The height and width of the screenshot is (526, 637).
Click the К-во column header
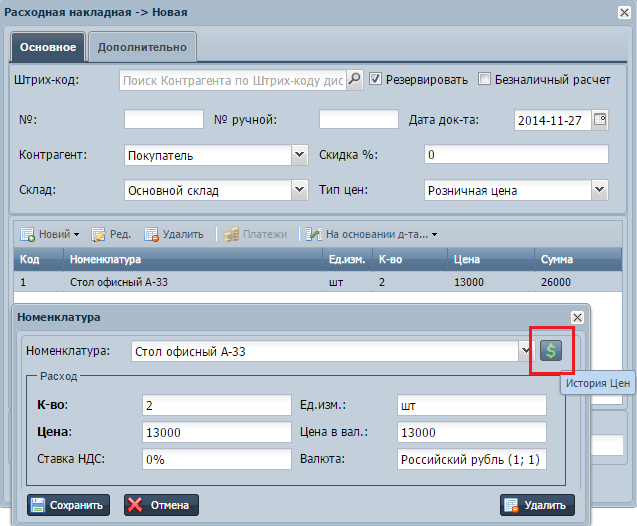410,259
